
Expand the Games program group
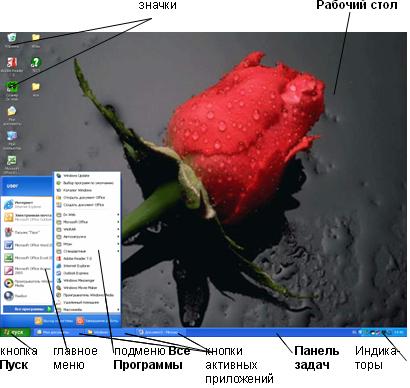[x=87, y=244]
